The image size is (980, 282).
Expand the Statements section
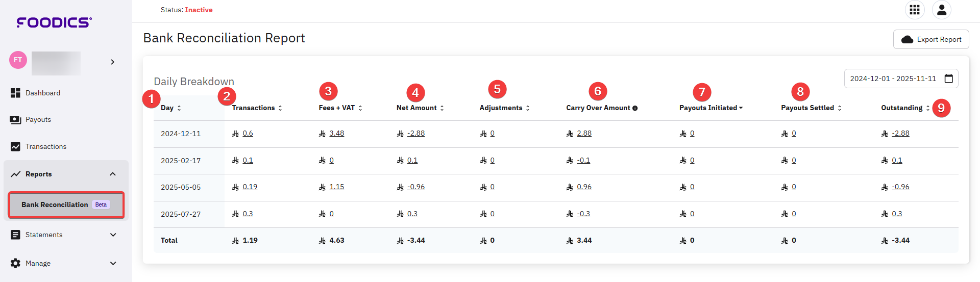coord(113,235)
